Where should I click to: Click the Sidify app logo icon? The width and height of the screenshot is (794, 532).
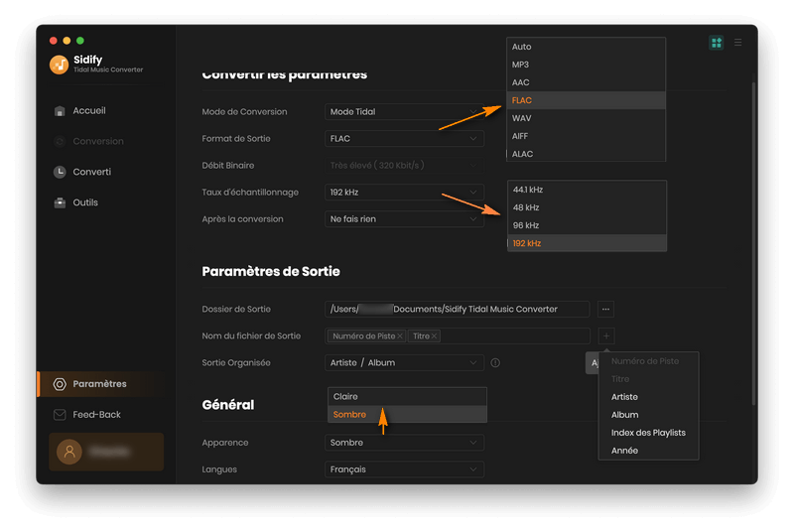coord(60,64)
